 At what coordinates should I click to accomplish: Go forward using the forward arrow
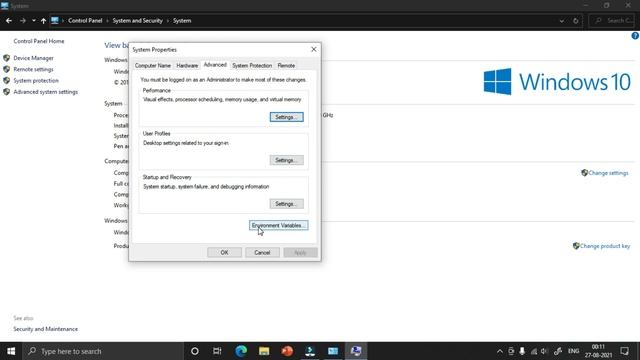click(x=22, y=20)
